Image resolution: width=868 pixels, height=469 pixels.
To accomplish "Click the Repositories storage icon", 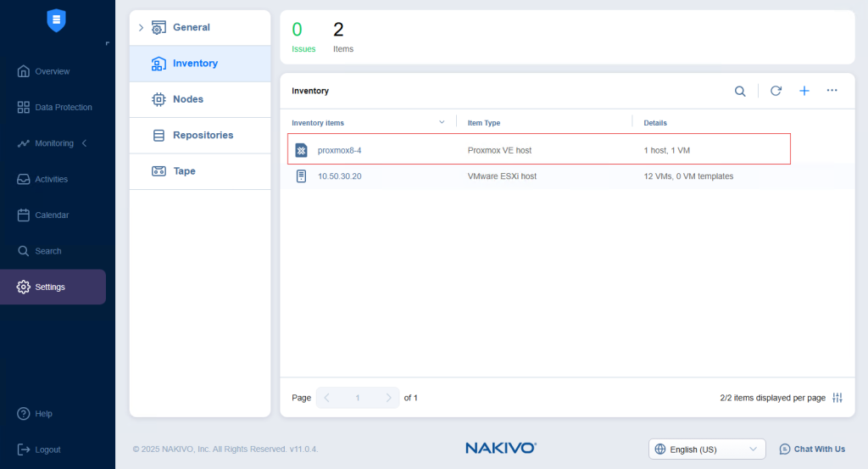I will tap(159, 136).
